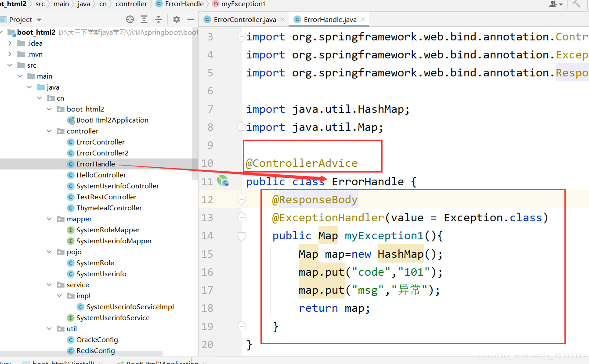Click breadcrumb ErrorHandle in navigation bar
Screen dimensions: 589x364
click(180, 4)
